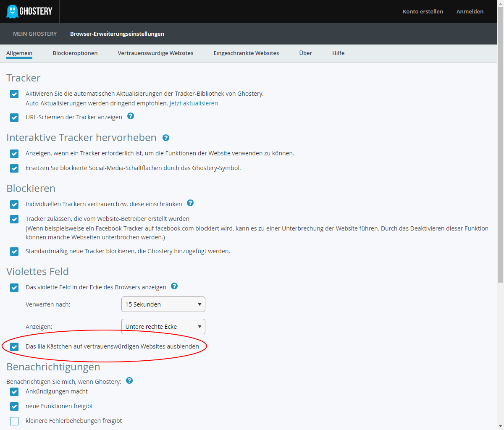Uncheck URL-Schemen der Tracker anzeigen

pos(14,118)
